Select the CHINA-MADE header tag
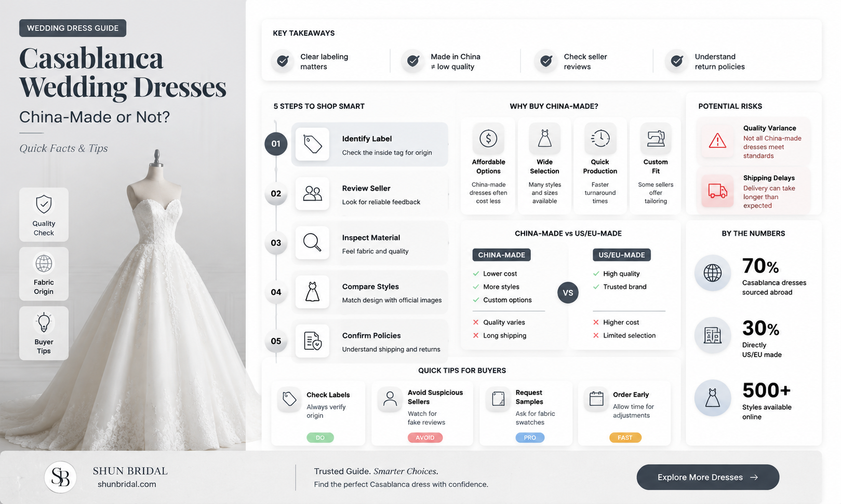 click(x=501, y=255)
